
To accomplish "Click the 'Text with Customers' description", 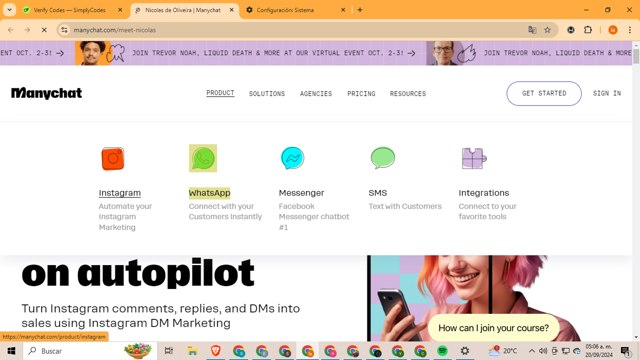I will coord(405,206).
